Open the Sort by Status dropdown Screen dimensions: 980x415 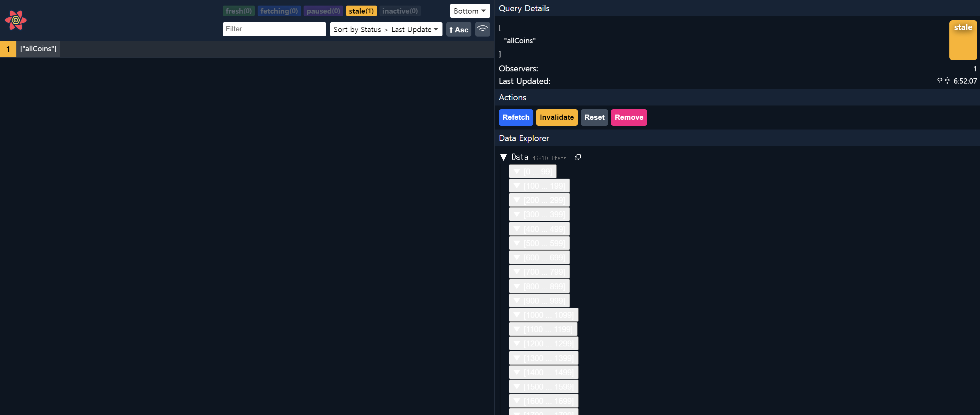386,29
